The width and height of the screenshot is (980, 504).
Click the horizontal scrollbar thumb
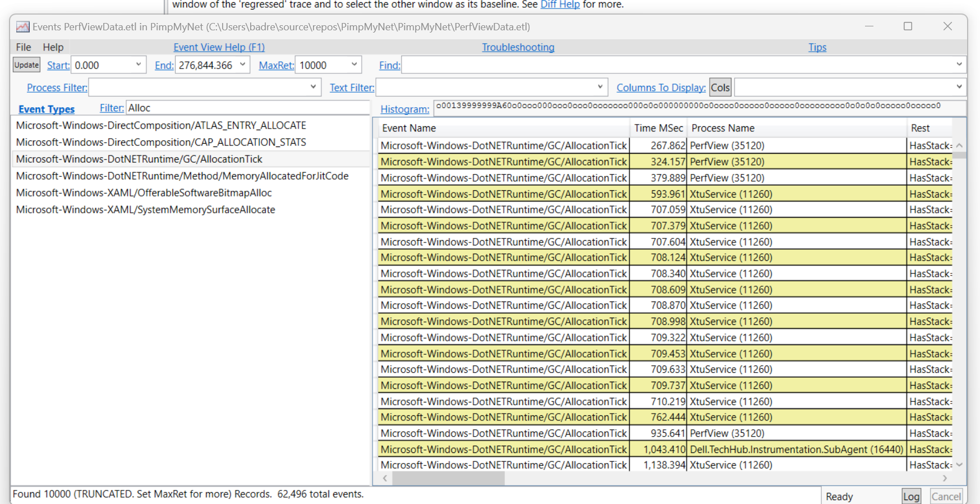point(448,479)
